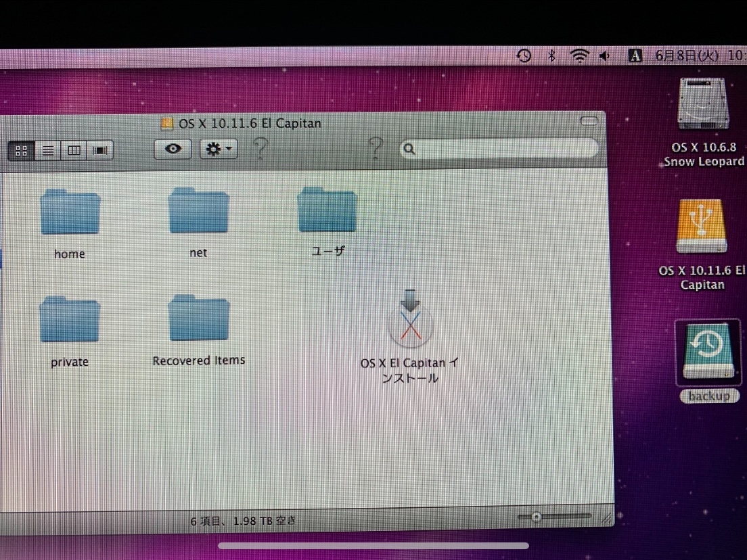Open the input source A menu
The height and width of the screenshot is (560, 747).
635,56
